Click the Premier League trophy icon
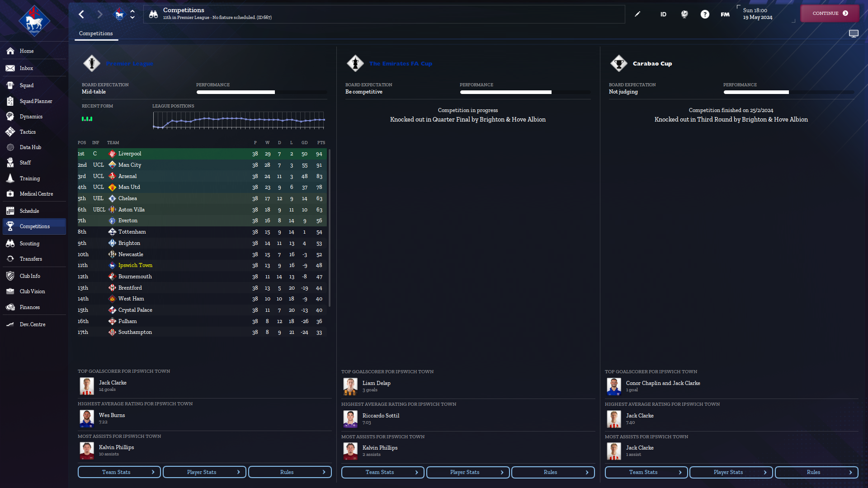868x488 pixels. click(x=92, y=64)
